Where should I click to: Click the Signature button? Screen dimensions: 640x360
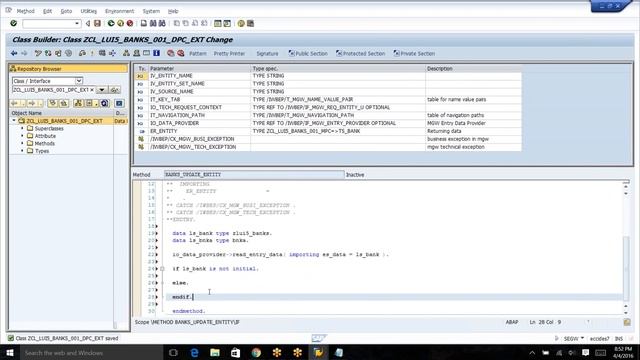coord(267,53)
